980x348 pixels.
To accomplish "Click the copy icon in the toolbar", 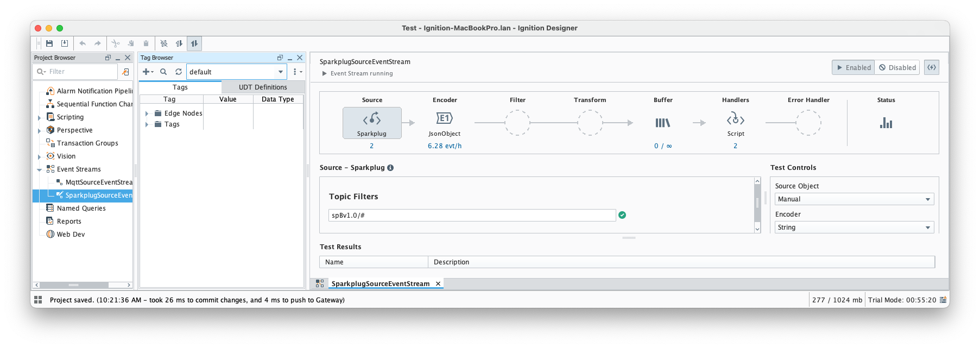I will click(x=131, y=43).
